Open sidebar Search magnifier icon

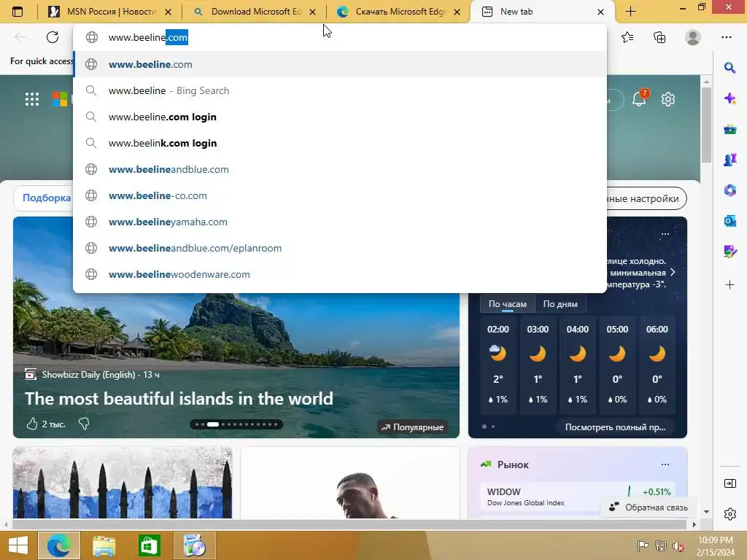coord(729,68)
